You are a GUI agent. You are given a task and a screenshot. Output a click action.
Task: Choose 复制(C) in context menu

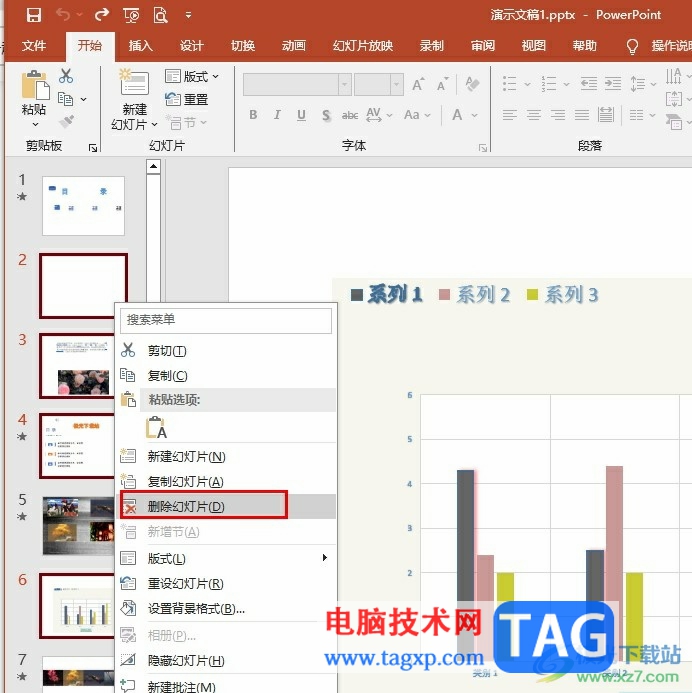[x=228, y=376]
